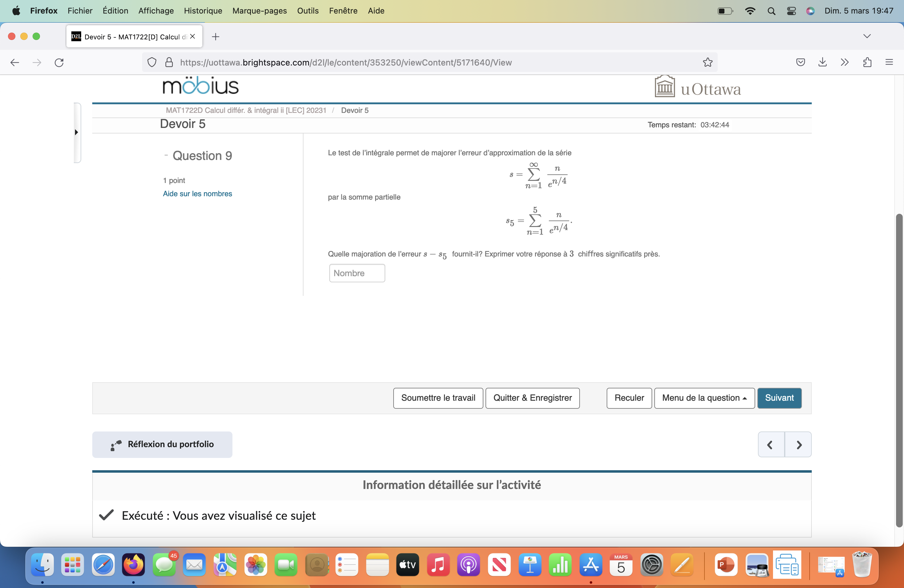Expand the side panel arrow toggle
The image size is (904, 588).
click(x=77, y=132)
